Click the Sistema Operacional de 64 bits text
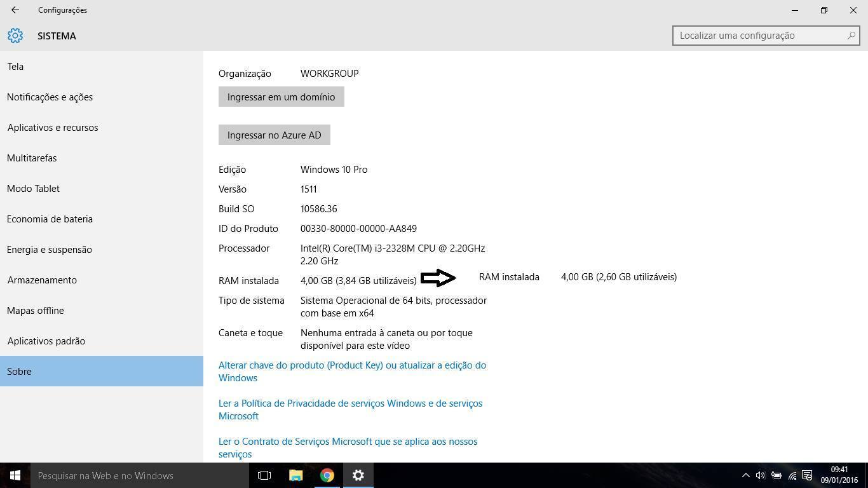 tap(394, 306)
